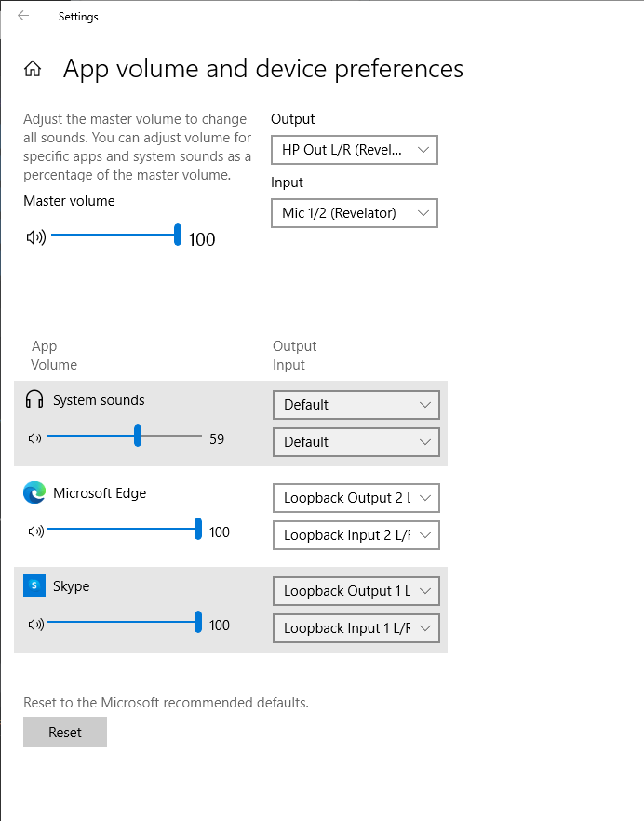This screenshot has height=821, width=644.
Task: Click the Master volume slider handle
Action: pos(177,236)
